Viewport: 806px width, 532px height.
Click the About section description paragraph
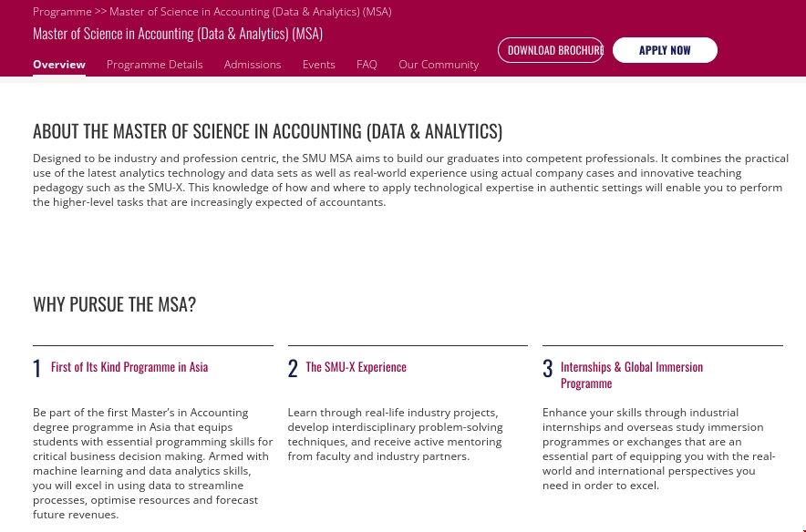410,179
